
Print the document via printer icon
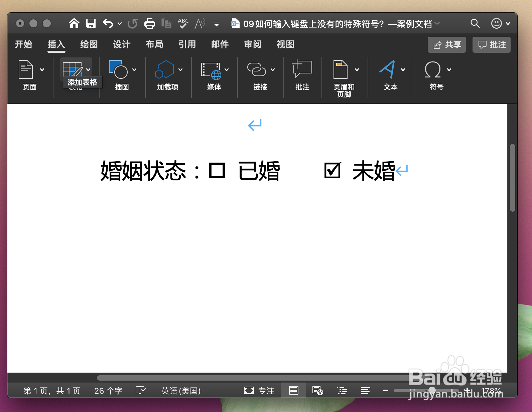pyautogui.click(x=150, y=23)
